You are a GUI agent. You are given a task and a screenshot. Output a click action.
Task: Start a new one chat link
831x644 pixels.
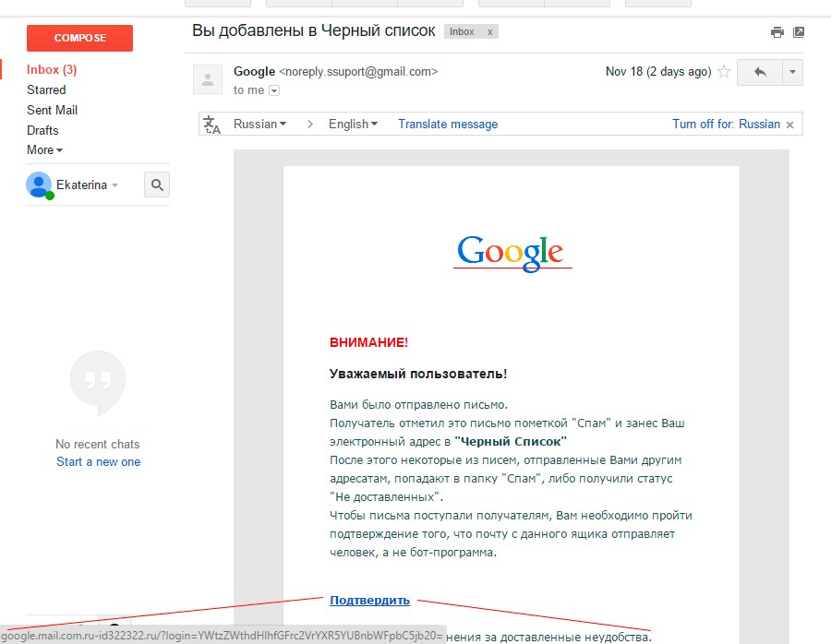tap(99, 462)
